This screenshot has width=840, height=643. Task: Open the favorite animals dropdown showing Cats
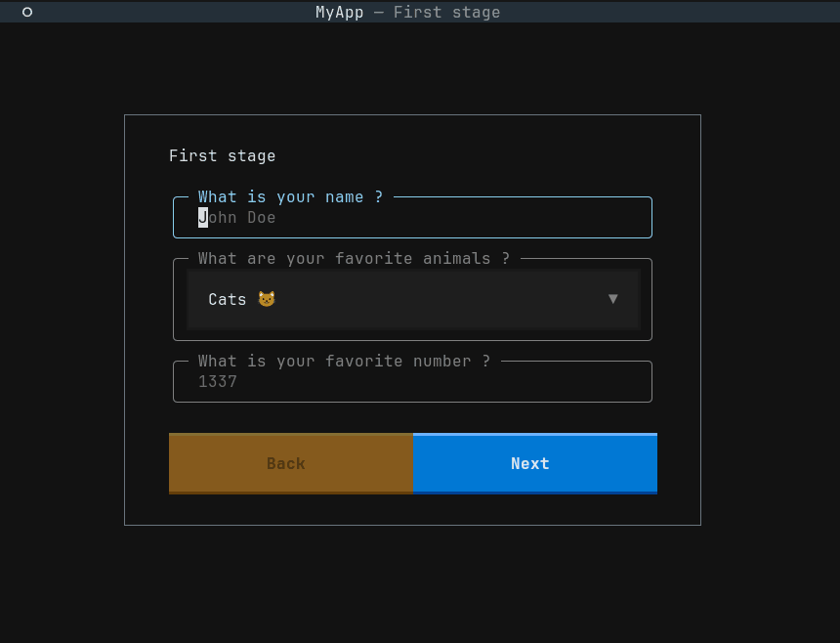pyautogui.click(x=413, y=299)
